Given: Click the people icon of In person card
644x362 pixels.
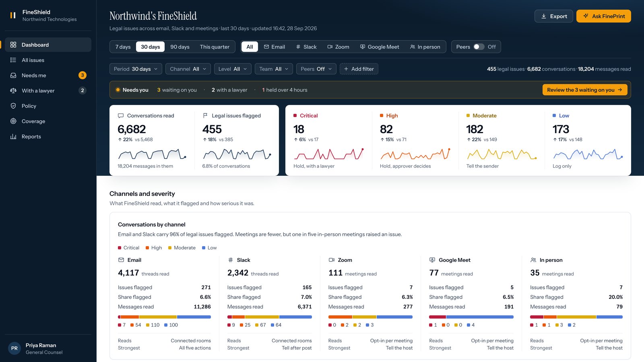Looking at the screenshot, I should (533, 260).
